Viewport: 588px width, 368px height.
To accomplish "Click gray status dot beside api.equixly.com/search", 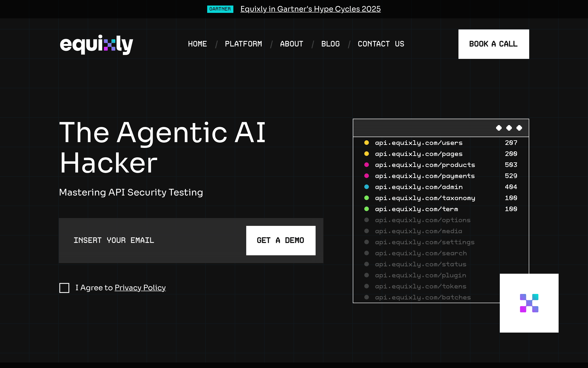I will [366, 253].
